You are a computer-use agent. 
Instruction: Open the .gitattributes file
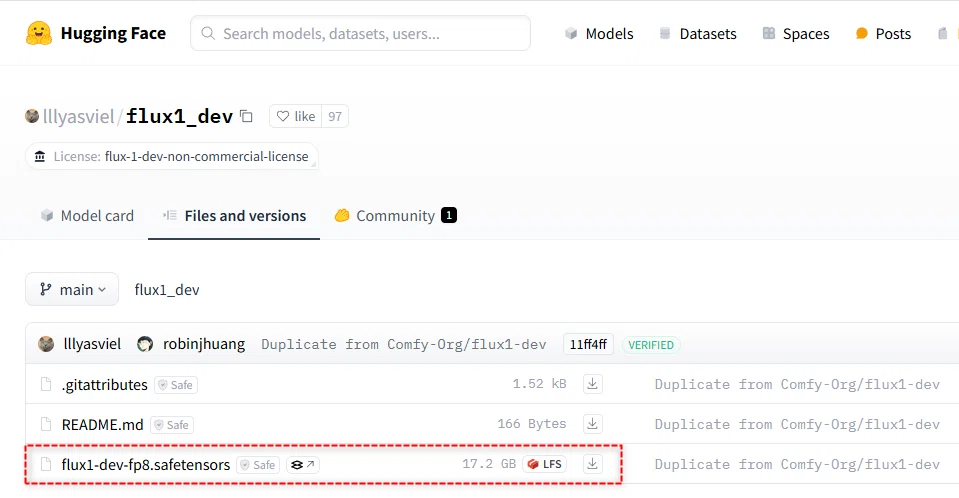pos(105,385)
